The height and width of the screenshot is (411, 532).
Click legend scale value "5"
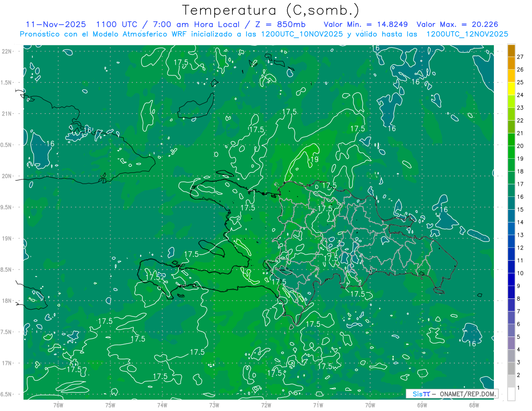click(519, 337)
